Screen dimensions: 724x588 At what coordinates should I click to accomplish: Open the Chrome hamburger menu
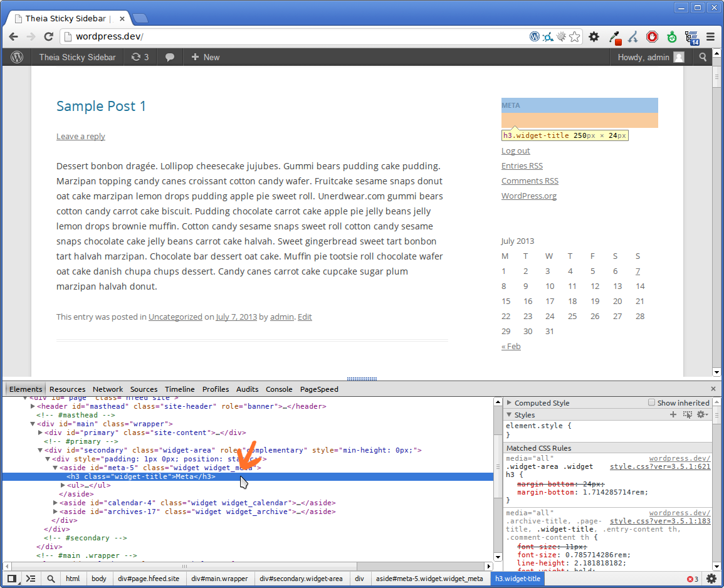click(711, 37)
